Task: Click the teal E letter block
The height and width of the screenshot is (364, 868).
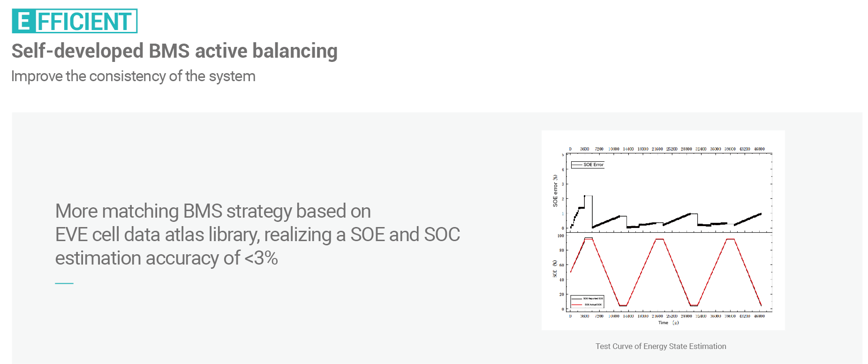Action: coord(23,21)
